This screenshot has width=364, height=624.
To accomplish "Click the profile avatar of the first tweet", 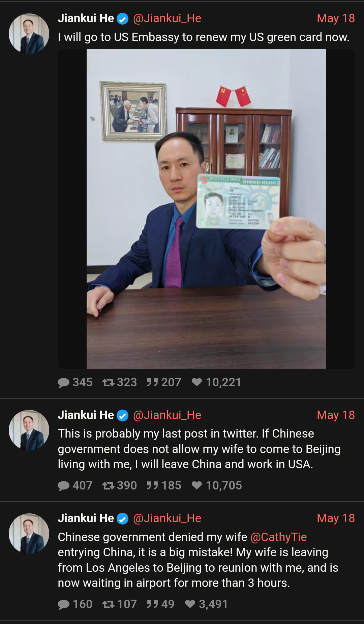I will (x=29, y=34).
